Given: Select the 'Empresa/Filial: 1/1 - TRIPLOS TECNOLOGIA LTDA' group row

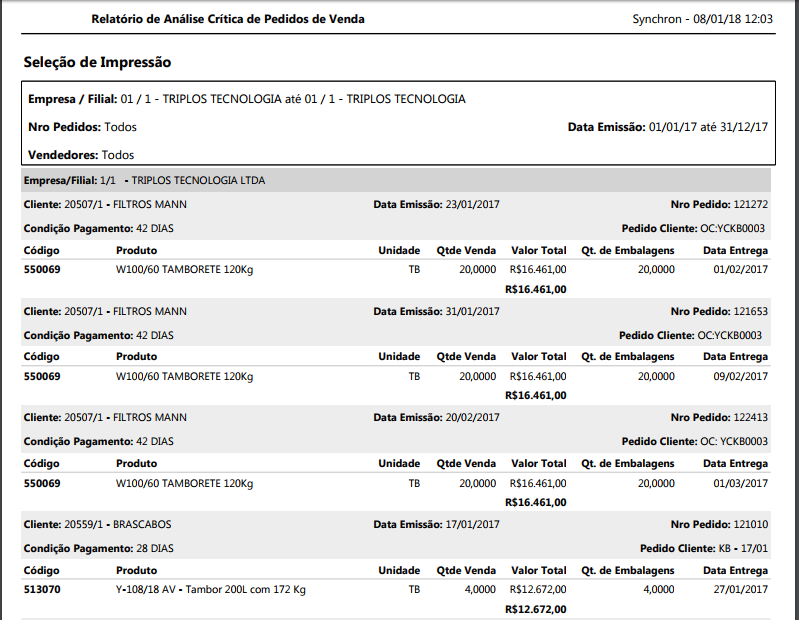Looking at the screenshot, I should point(396,180).
